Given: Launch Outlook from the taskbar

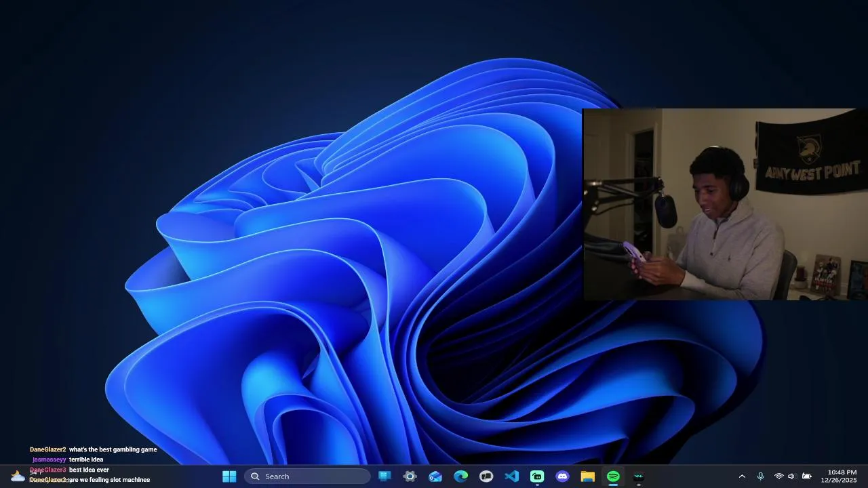Looking at the screenshot, I should pos(435,476).
